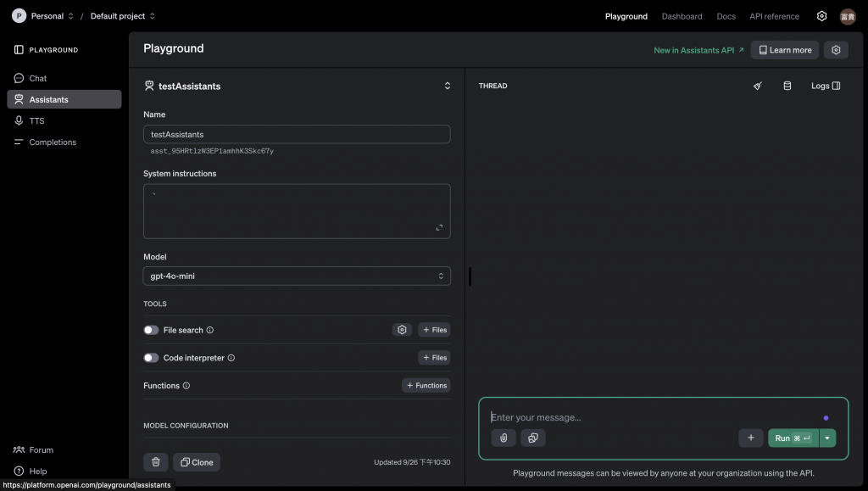Open the Default project switcher

coord(122,16)
